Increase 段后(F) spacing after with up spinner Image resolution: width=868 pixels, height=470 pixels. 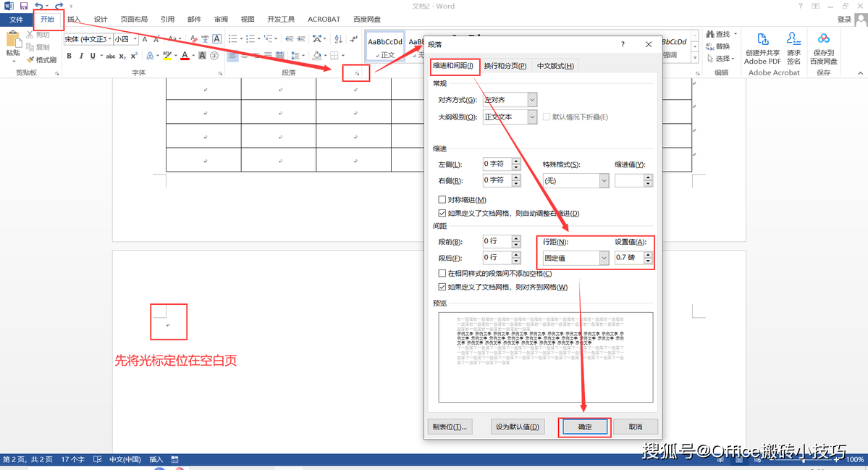click(x=516, y=255)
